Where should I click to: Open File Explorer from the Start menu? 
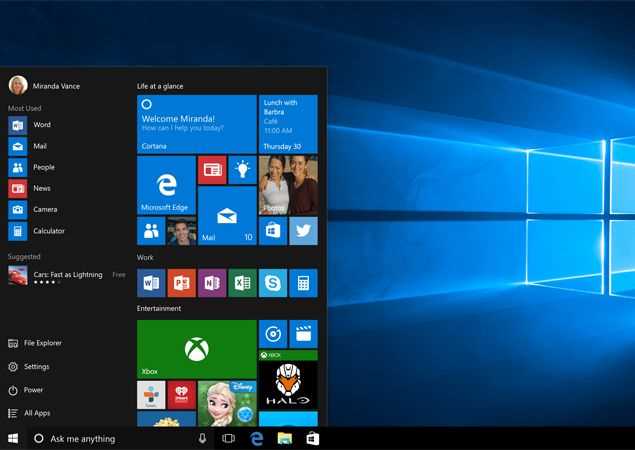click(x=35, y=343)
